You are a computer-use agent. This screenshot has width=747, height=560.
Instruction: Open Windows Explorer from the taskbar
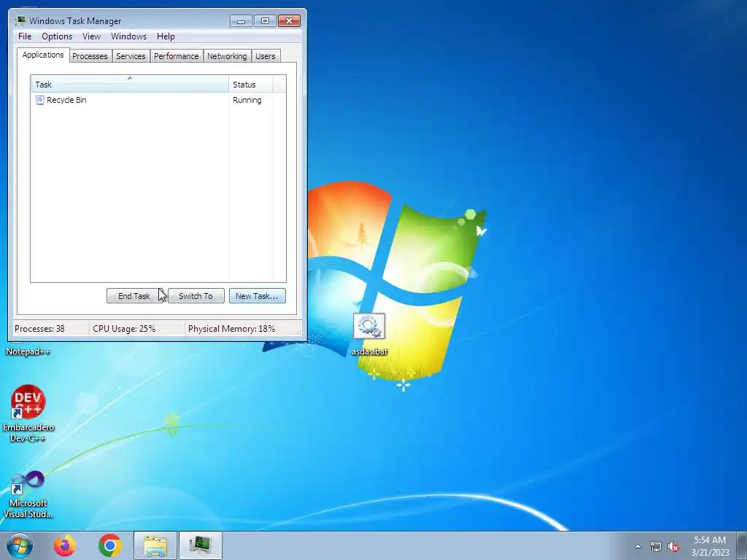click(x=155, y=545)
